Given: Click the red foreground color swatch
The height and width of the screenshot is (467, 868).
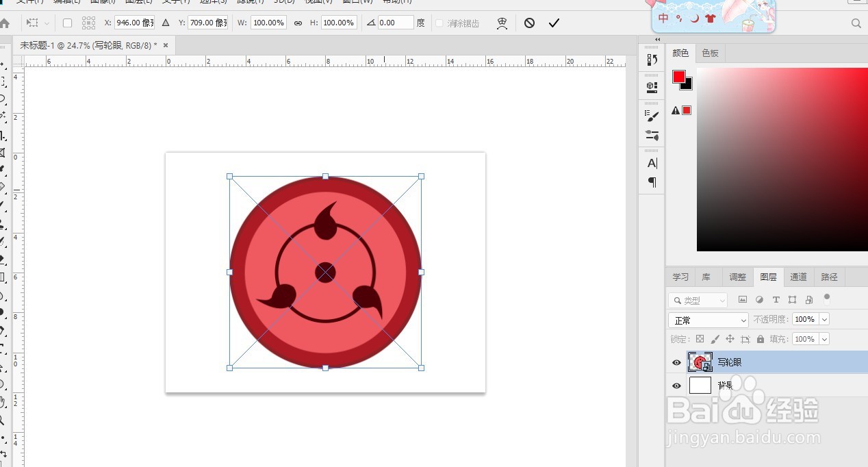Looking at the screenshot, I should (x=678, y=77).
